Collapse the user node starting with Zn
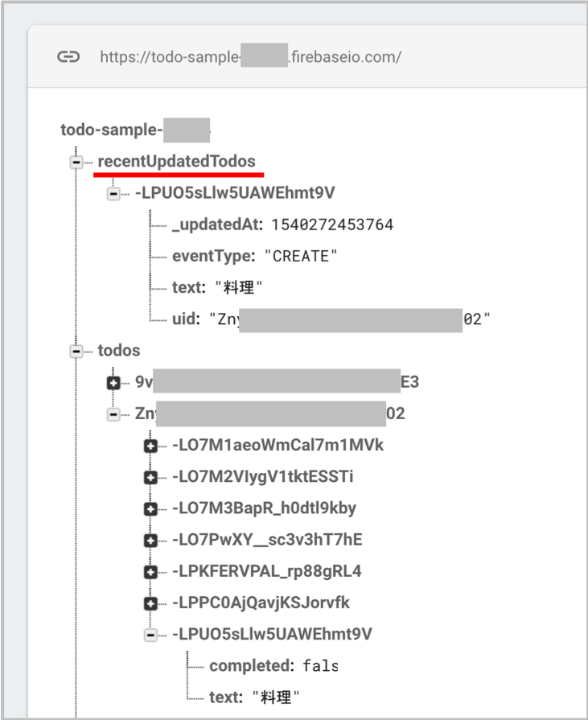Screen dimensions: 588x720 point(113,414)
